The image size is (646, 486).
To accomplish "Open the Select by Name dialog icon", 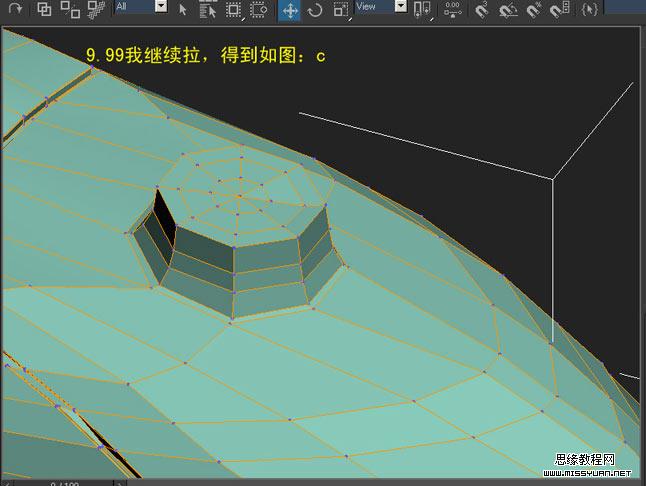I will (x=208, y=9).
